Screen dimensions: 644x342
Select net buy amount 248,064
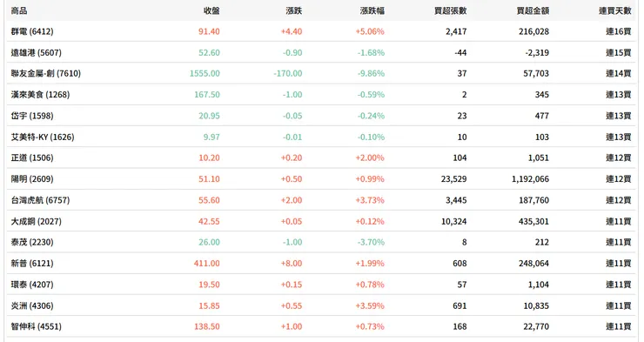(x=534, y=264)
